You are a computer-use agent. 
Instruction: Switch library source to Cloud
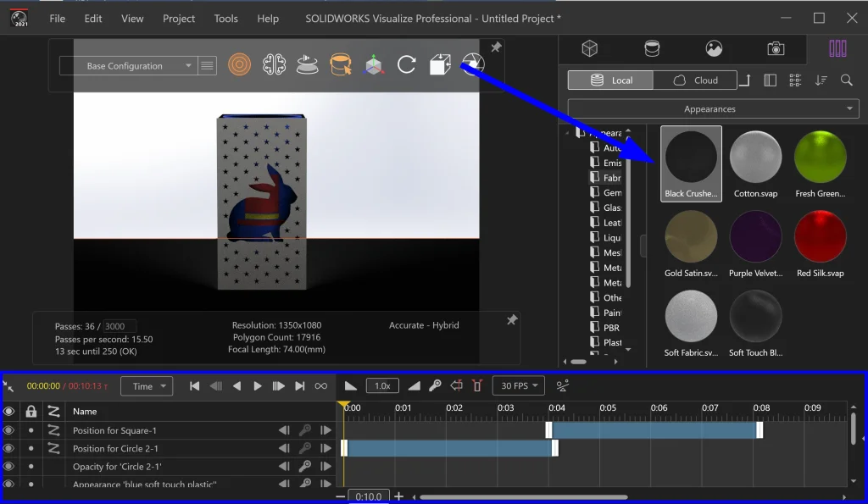point(695,80)
